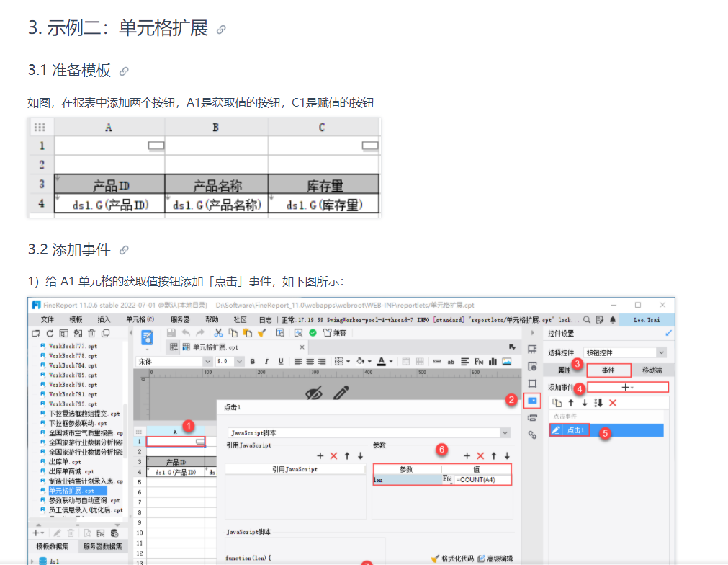
Task: Toggle the crossed-eye visibility icon
Action: [x=314, y=393]
